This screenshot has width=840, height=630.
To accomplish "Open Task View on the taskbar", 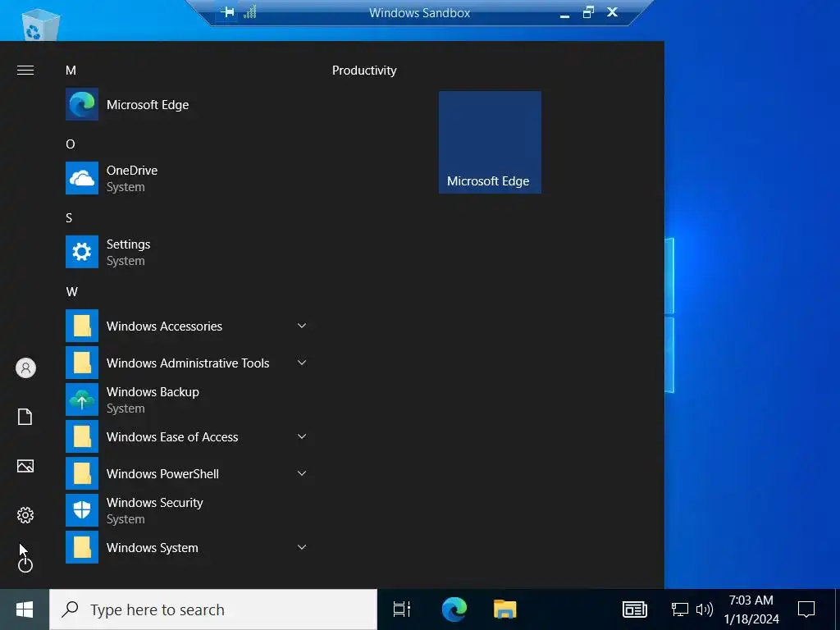I will [x=402, y=609].
